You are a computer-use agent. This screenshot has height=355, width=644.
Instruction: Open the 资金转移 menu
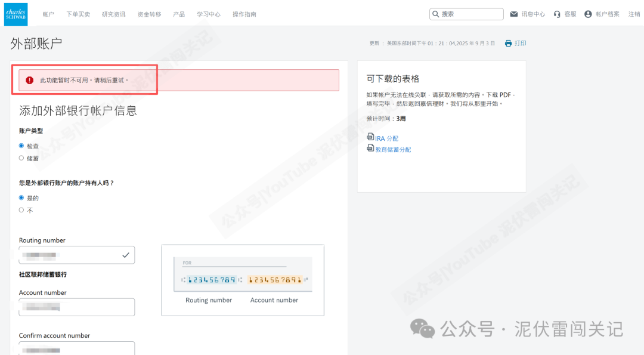click(x=148, y=14)
